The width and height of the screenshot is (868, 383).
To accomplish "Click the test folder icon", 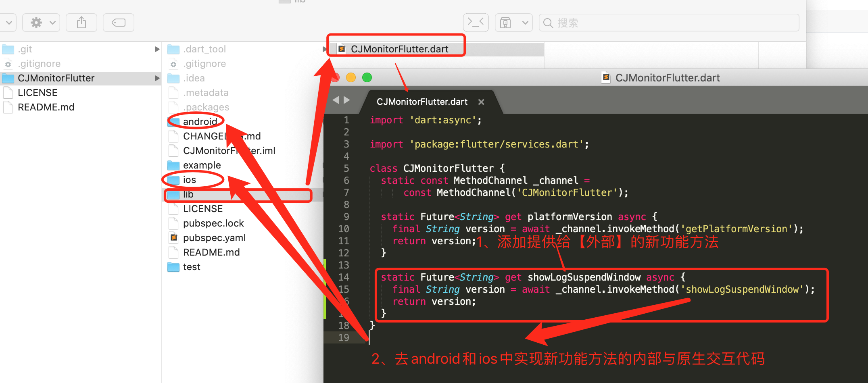I will [x=173, y=267].
